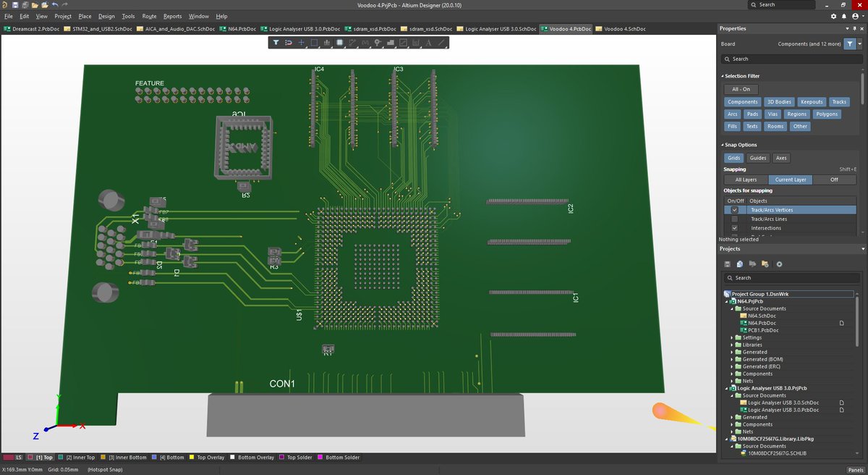Click the Properties panel search field
The height and width of the screenshot is (475, 868).
click(x=791, y=59)
